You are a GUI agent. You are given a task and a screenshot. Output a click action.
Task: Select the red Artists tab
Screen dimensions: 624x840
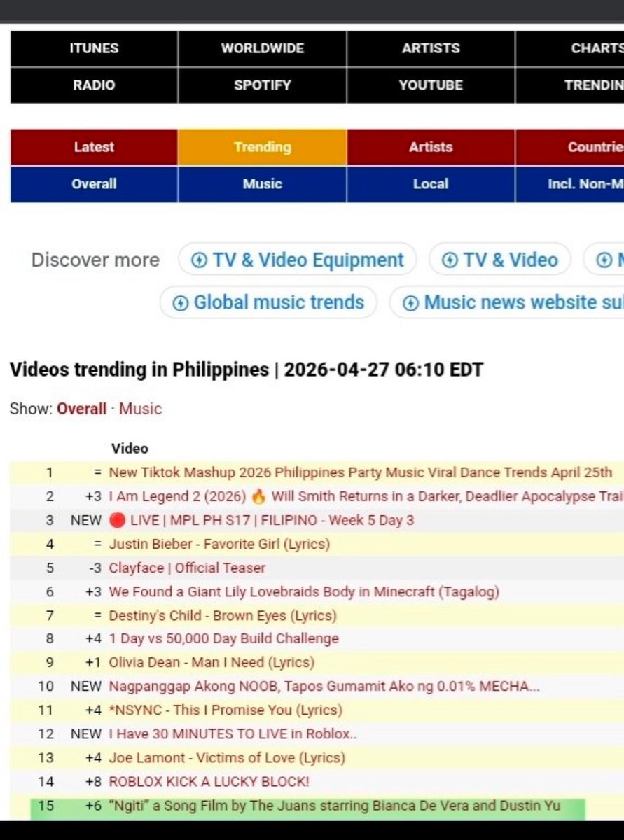(431, 147)
